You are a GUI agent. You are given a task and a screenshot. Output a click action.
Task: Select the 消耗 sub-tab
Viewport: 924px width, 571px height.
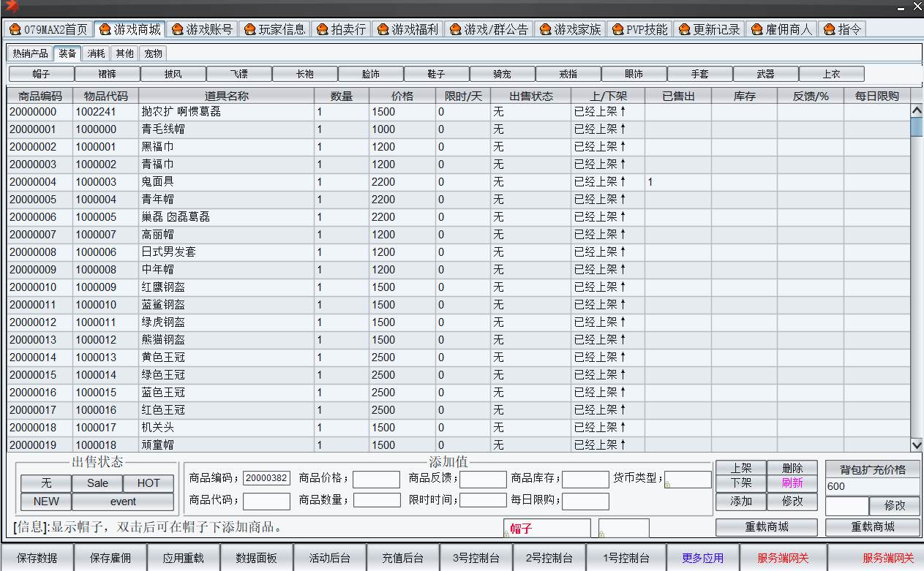point(96,53)
